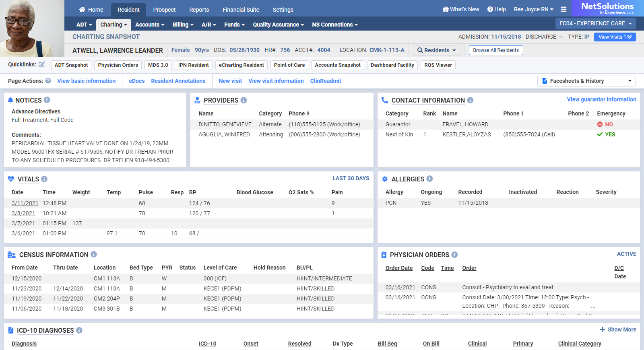
Task: Click the resident photo thumbnail
Action: pos(32,28)
